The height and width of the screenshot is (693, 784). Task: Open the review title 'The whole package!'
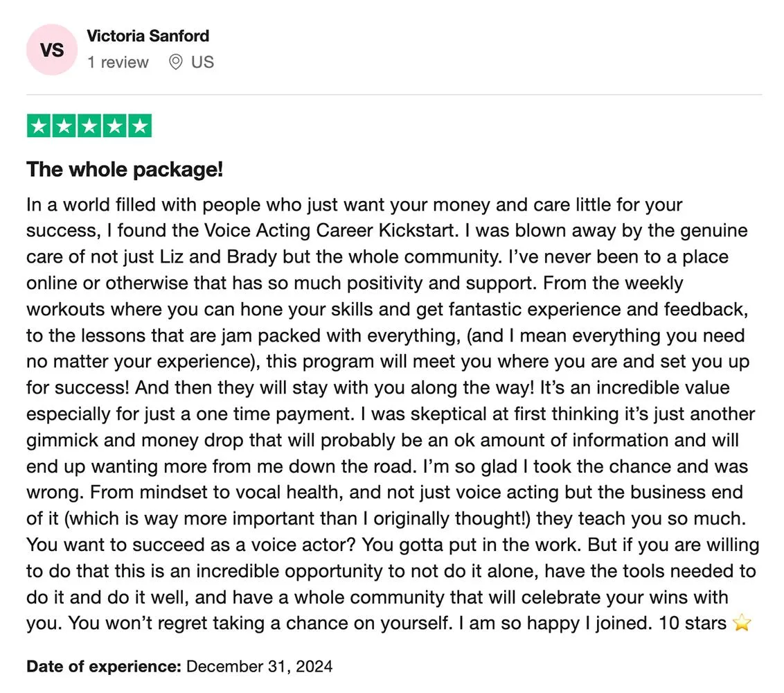pyautogui.click(x=125, y=169)
